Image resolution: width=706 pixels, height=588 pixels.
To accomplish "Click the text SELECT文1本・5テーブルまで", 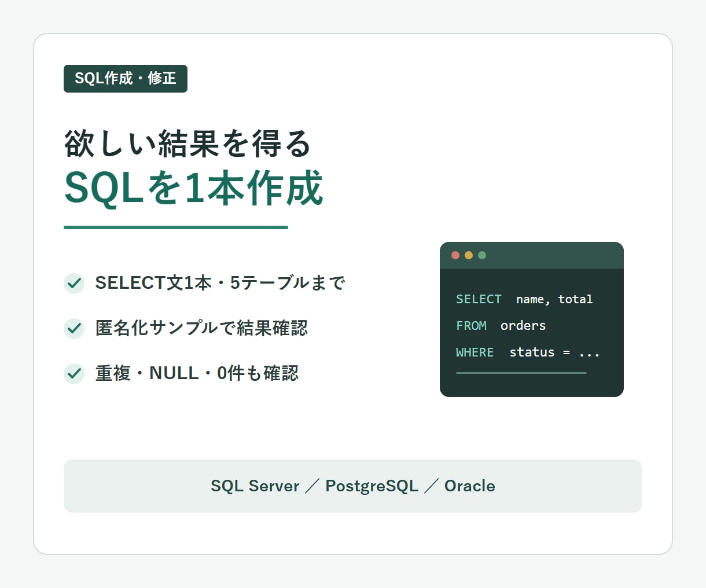I will (x=220, y=283).
